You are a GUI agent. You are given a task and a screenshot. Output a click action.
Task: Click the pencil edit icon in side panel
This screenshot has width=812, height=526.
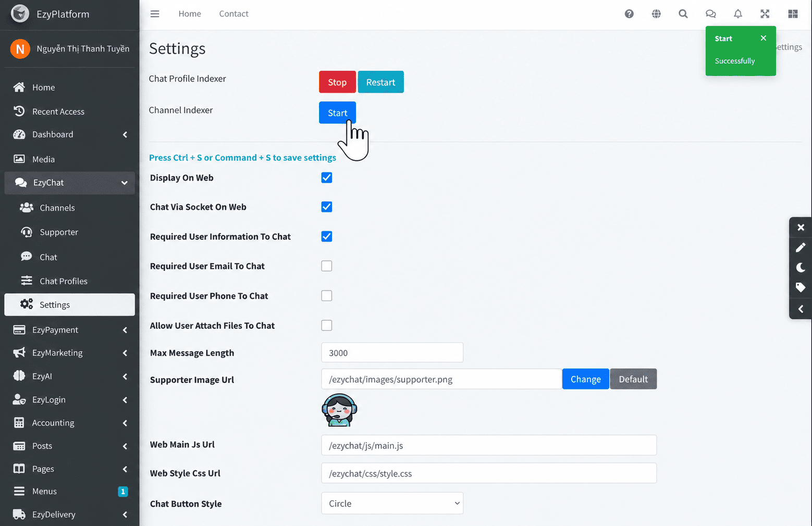point(801,247)
